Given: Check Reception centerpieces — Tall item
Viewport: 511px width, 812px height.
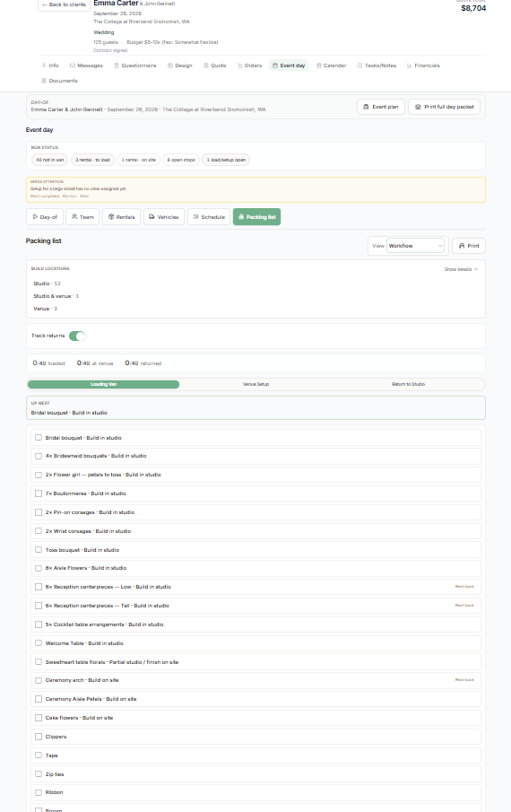Looking at the screenshot, I should pos(39,606).
